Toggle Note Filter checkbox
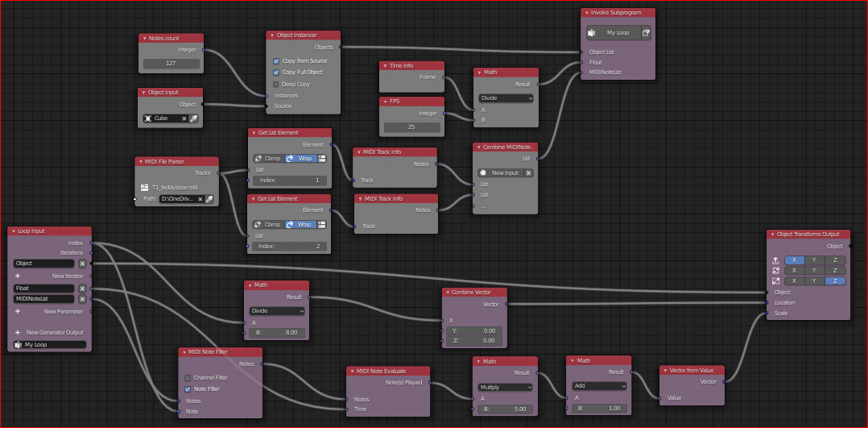Image resolution: width=868 pixels, height=428 pixels. [x=188, y=389]
